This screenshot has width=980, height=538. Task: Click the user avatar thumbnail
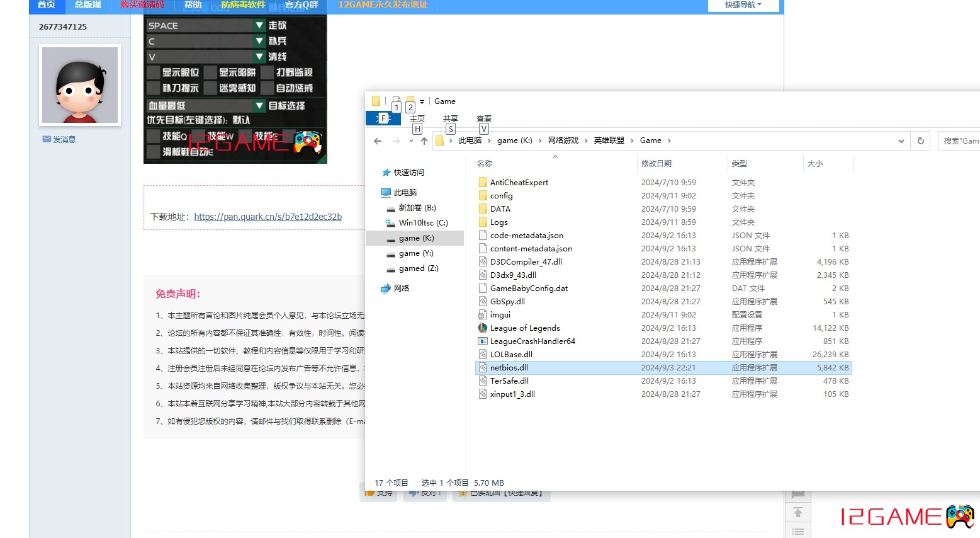pos(80,85)
